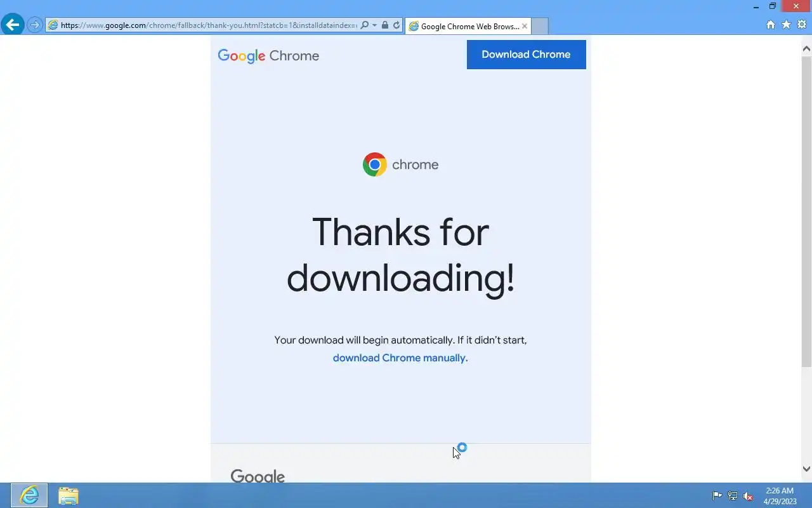
Task: Click the Google logo in the footer
Action: [x=258, y=476]
